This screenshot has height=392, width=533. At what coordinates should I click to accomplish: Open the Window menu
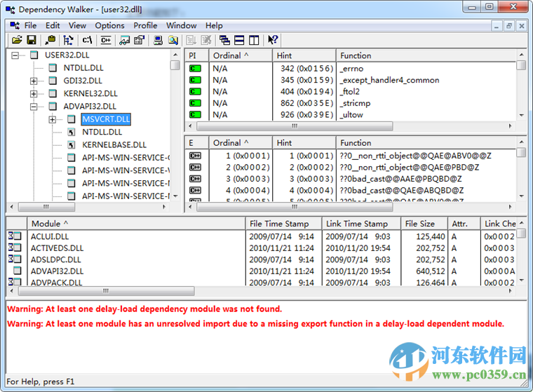[181, 25]
